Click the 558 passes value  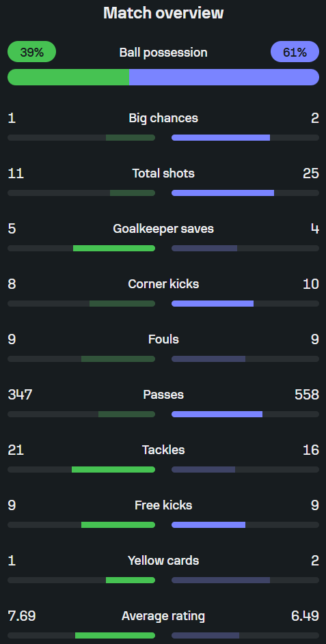click(307, 395)
